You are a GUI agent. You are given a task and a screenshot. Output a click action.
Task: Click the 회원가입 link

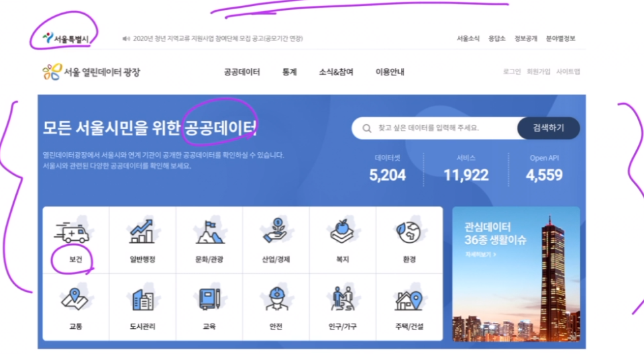[x=538, y=71]
